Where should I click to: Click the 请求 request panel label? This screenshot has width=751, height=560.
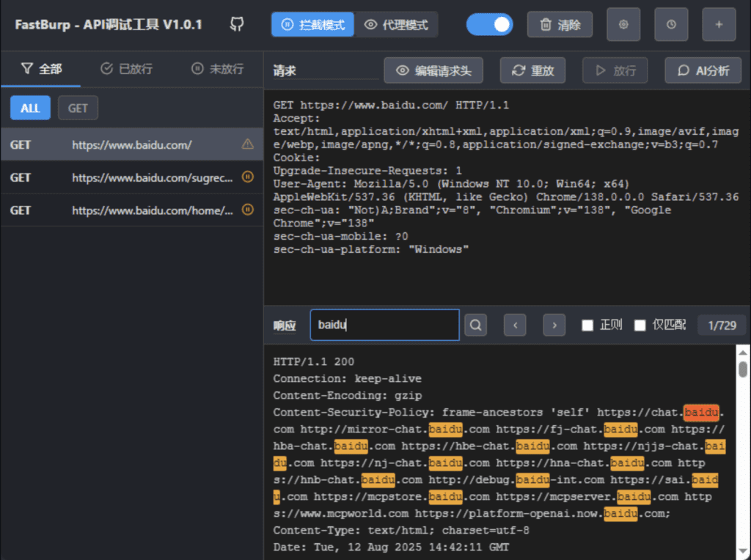(285, 71)
